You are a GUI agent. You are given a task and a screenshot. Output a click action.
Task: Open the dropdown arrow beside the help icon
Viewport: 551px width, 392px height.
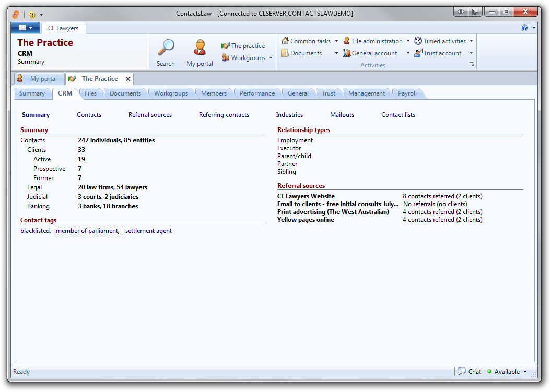pyautogui.click(x=534, y=28)
